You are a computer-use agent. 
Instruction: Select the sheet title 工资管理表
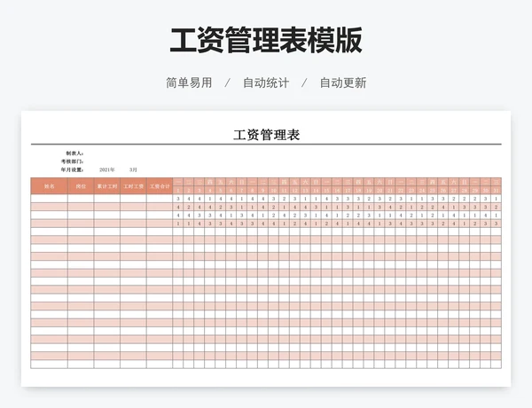tap(266, 135)
